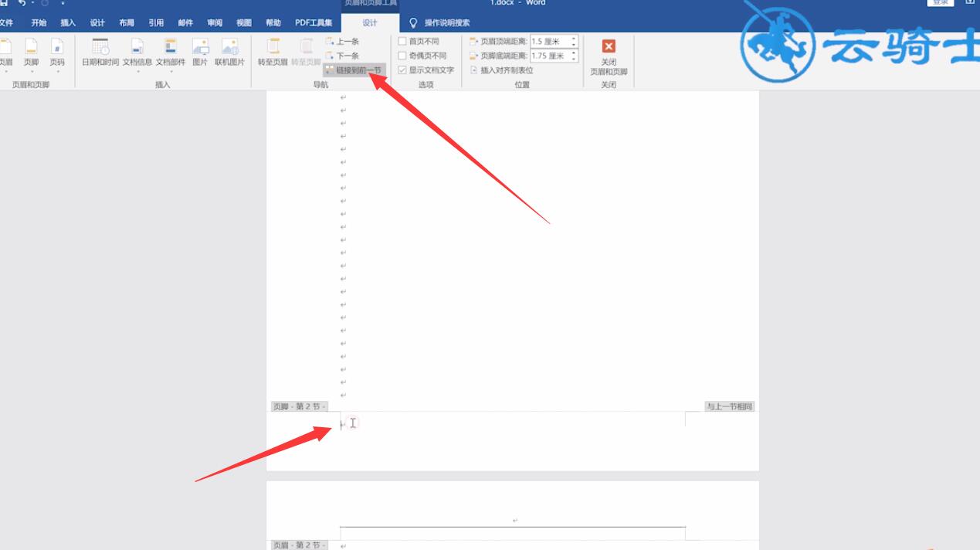
Task: Switch to the 视图 view tab
Action: click(x=244, y=23)
